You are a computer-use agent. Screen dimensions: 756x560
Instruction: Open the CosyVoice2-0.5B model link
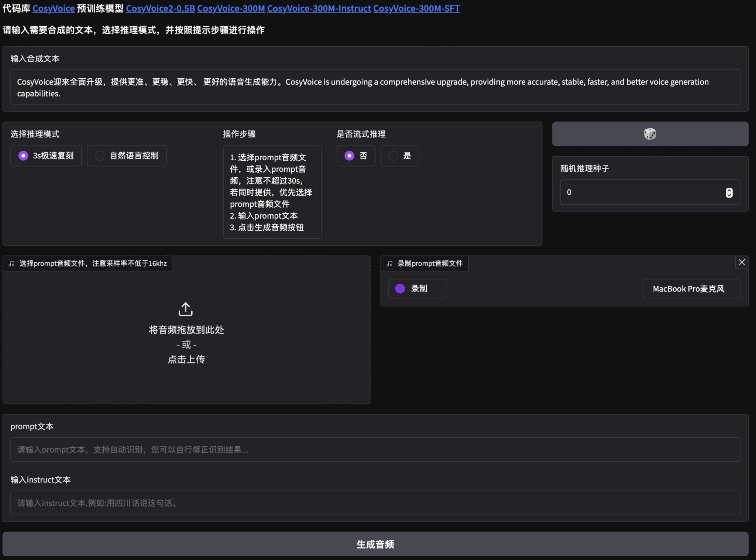tap(160, 8)
